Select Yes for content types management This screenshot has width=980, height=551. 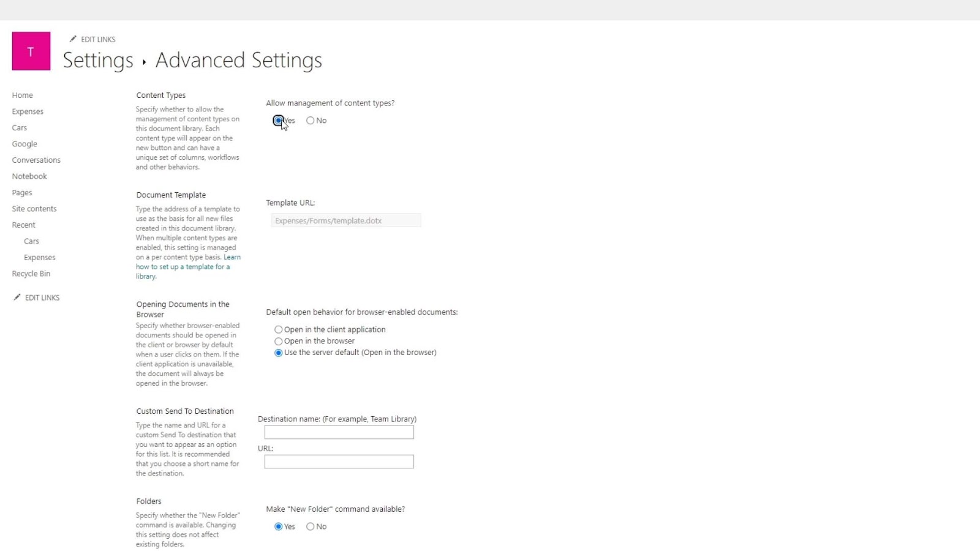point(279,121)
